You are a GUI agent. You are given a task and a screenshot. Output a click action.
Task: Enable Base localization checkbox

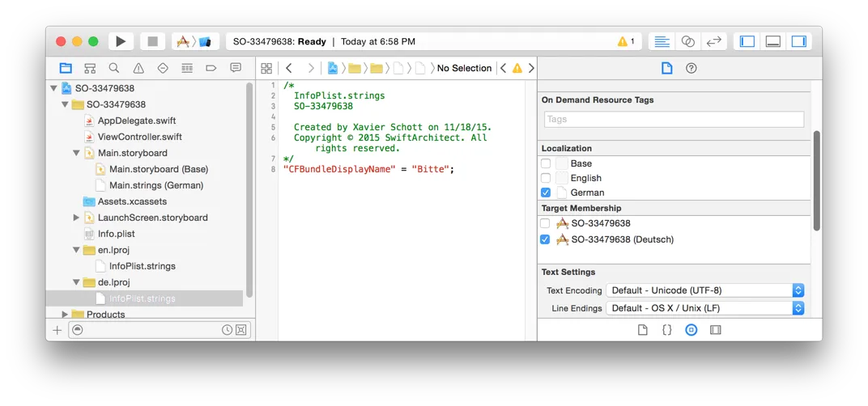[545, 163]
